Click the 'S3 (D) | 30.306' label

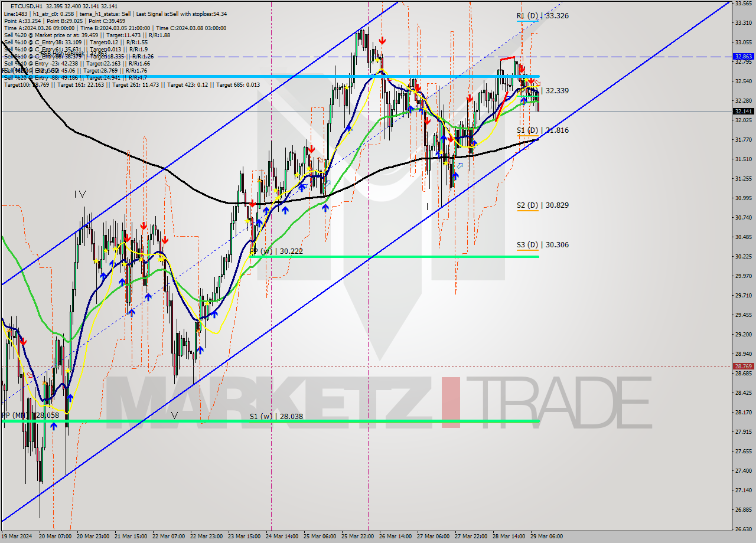coord(542,244)
